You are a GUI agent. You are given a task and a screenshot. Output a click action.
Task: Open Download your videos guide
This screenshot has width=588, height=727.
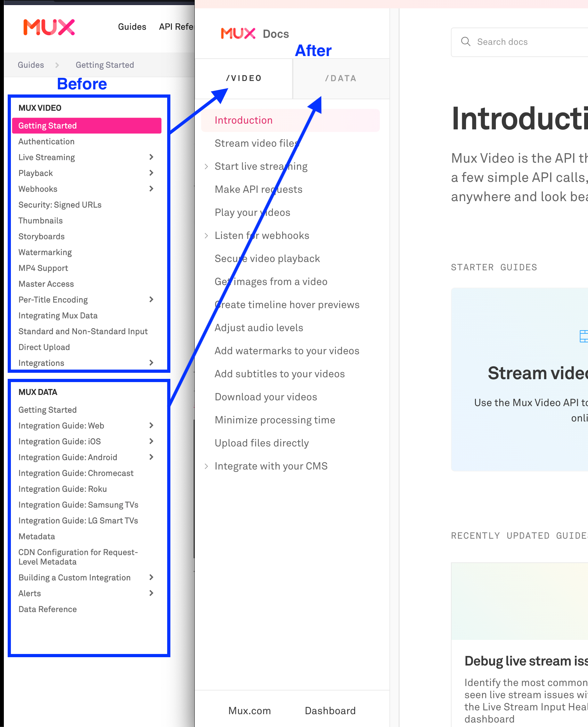coord(266,397)
